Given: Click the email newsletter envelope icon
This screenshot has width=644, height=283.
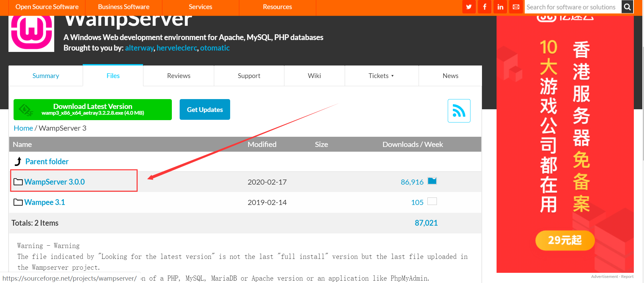Looking at the screenshot, I should tap(516, 7).
